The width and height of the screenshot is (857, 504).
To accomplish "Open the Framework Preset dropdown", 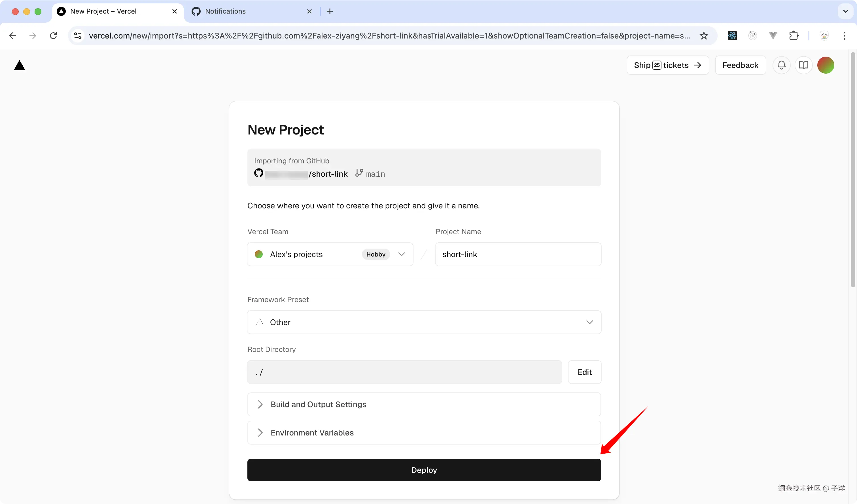I will [424, 322].
